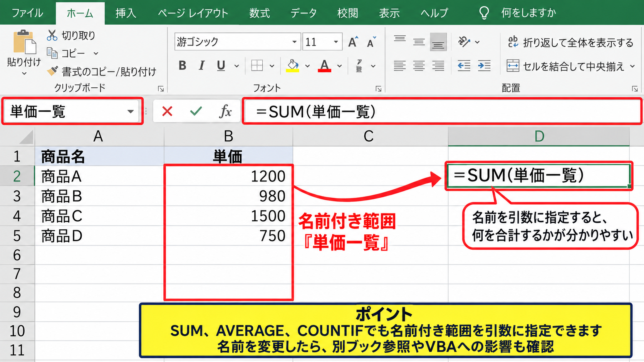The image size is (644, 362).
Task: Open the ファイル tab
Action: tap(27, 13)
